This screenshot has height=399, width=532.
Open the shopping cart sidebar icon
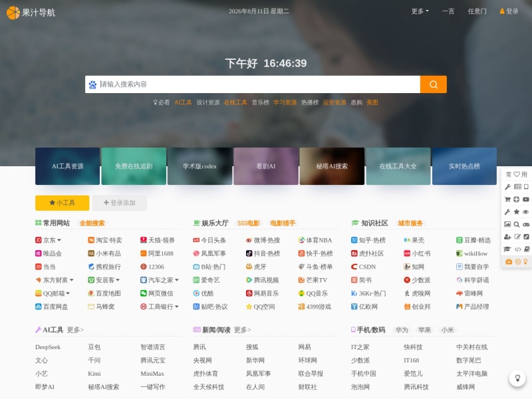point(507,199)
